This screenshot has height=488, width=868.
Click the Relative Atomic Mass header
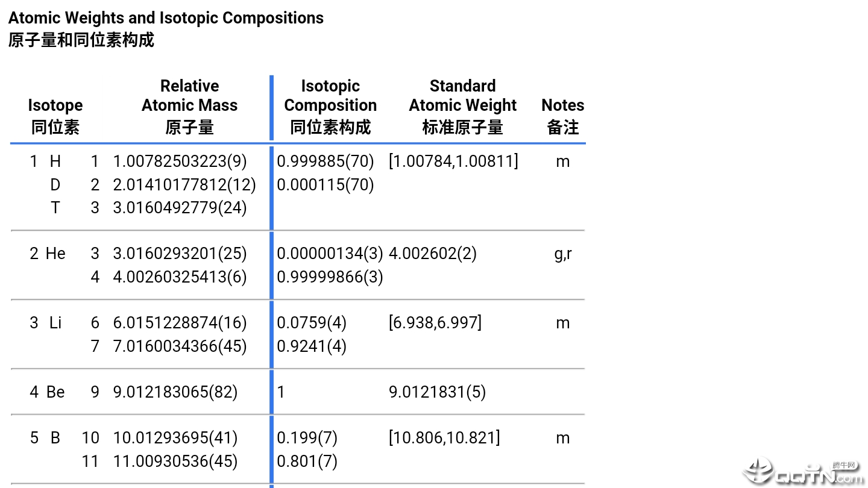pos(189,106)
